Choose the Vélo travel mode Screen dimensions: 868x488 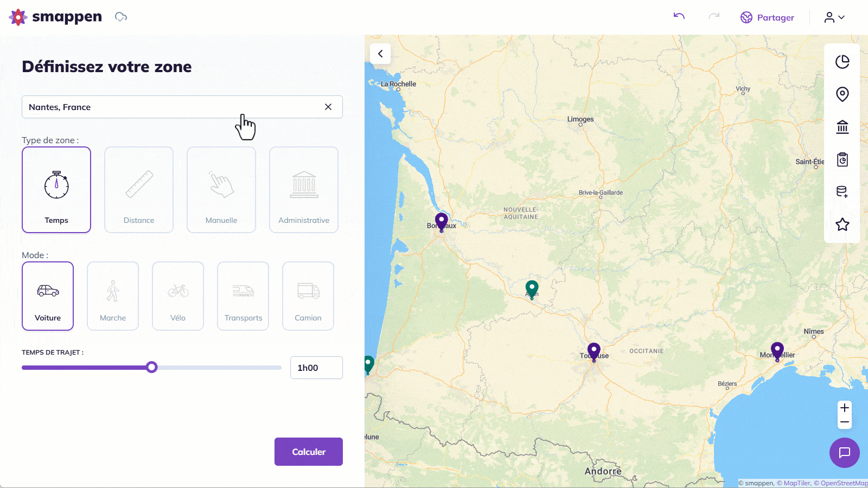tap(178, 296)
